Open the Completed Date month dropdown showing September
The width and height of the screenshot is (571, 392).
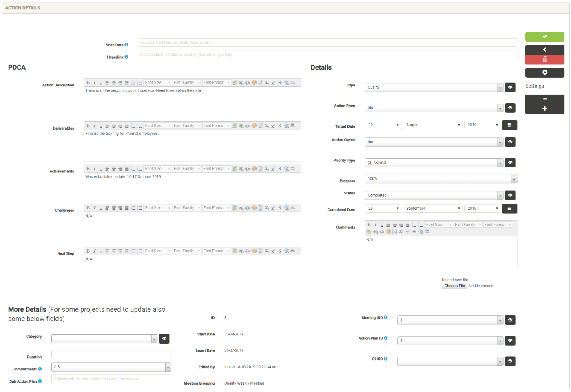coord(432,209)
